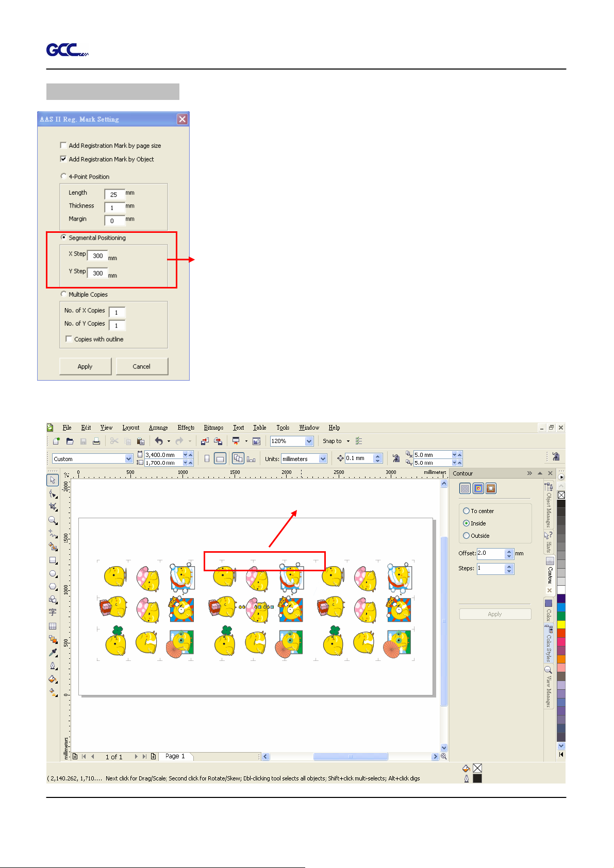Click Apply in the AAS II dialog

coord(85,366)
